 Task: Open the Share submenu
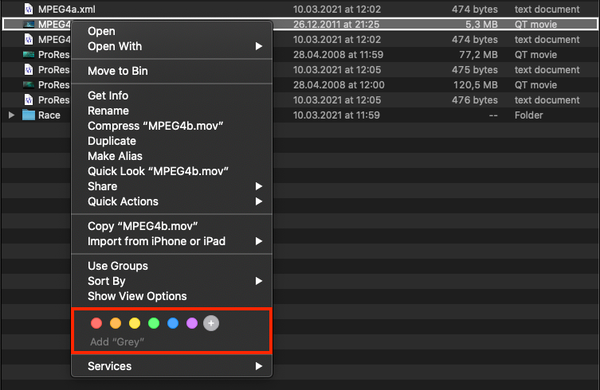(x=172, y=186)
